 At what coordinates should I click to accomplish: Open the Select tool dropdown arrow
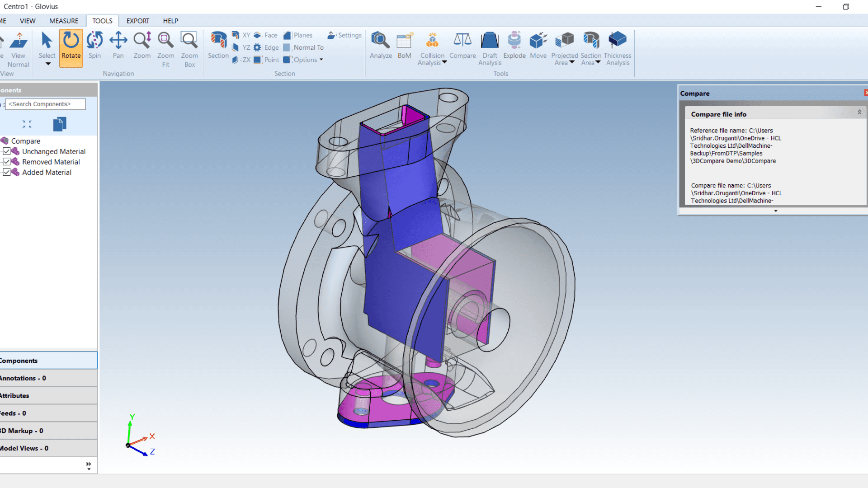[x=47, y=64]
